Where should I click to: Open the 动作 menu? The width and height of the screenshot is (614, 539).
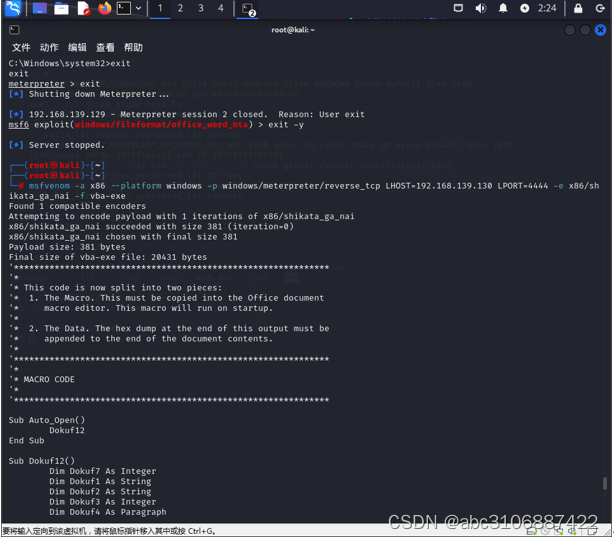pyautogui.click(x=49, y=48)
